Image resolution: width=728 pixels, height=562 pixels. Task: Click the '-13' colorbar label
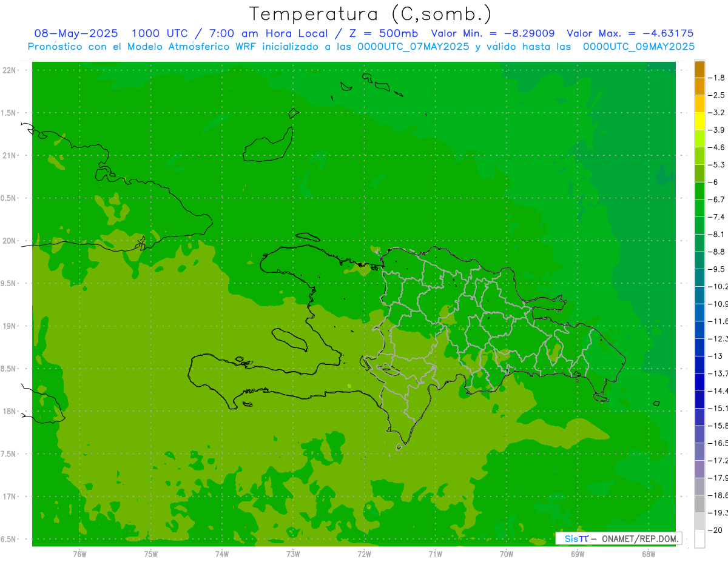[715, 356]
